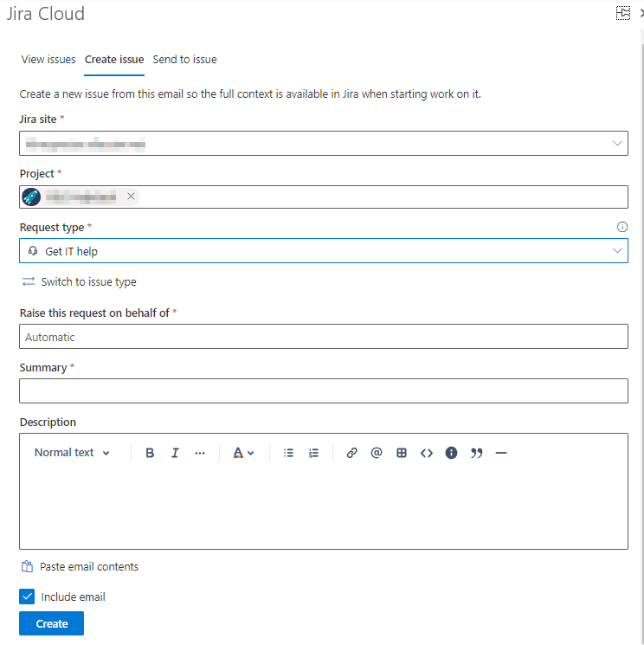Click the Create button
The width and height of the screenshot is (644, 645).
[51, 623]
